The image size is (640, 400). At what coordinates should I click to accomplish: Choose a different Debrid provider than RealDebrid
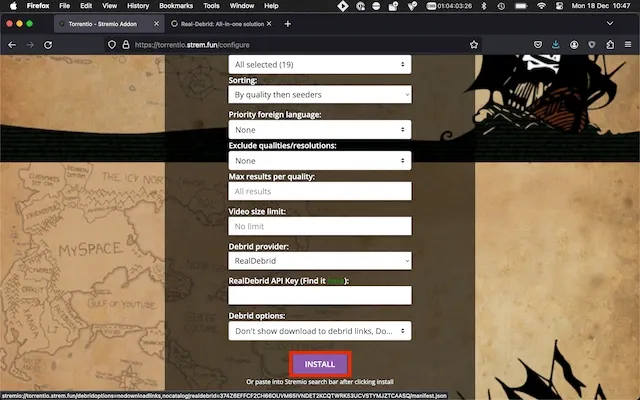[x=320, y=261]
